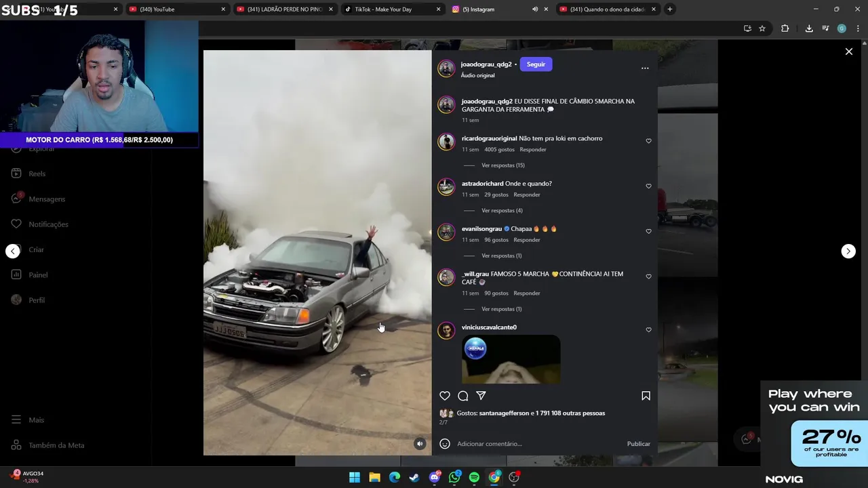Screen dimensions: 868x488
Task: Open Mensagens in Instagram sidebar
Action: [39, 199]
